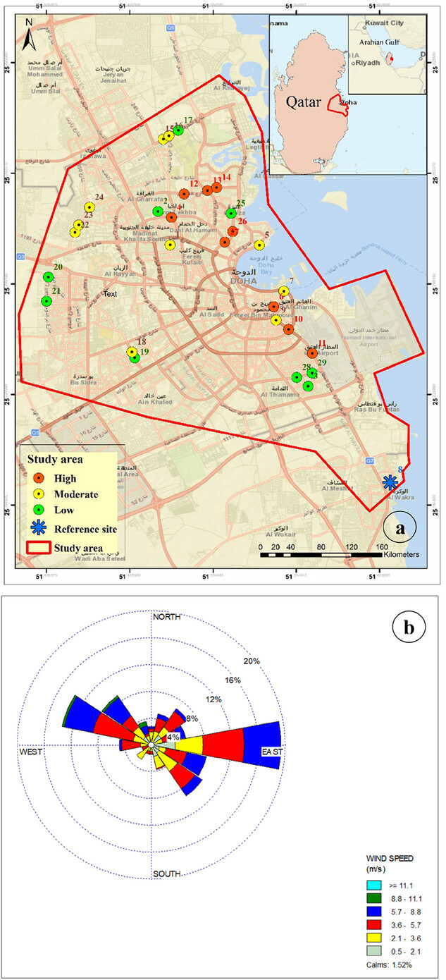Select the green site marker labeled 19
The height and width of the screenshot is (980, 446).
coord(135,358)
